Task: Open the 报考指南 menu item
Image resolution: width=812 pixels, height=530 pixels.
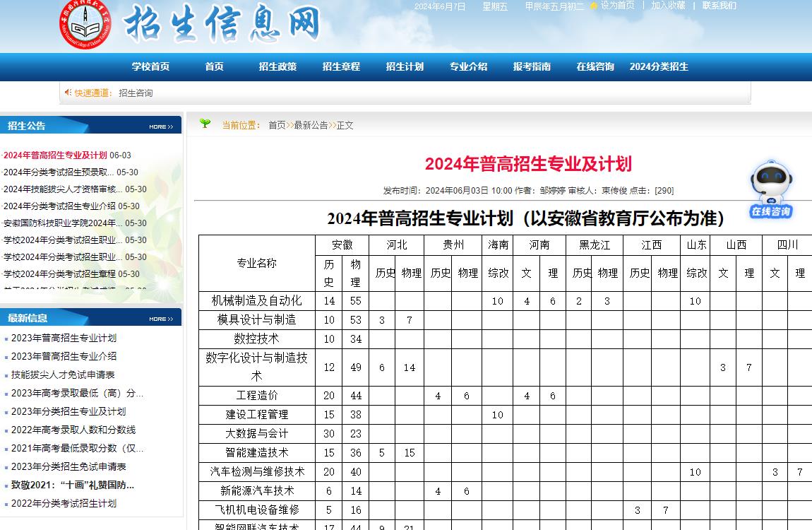Action: tap(532, 66)
